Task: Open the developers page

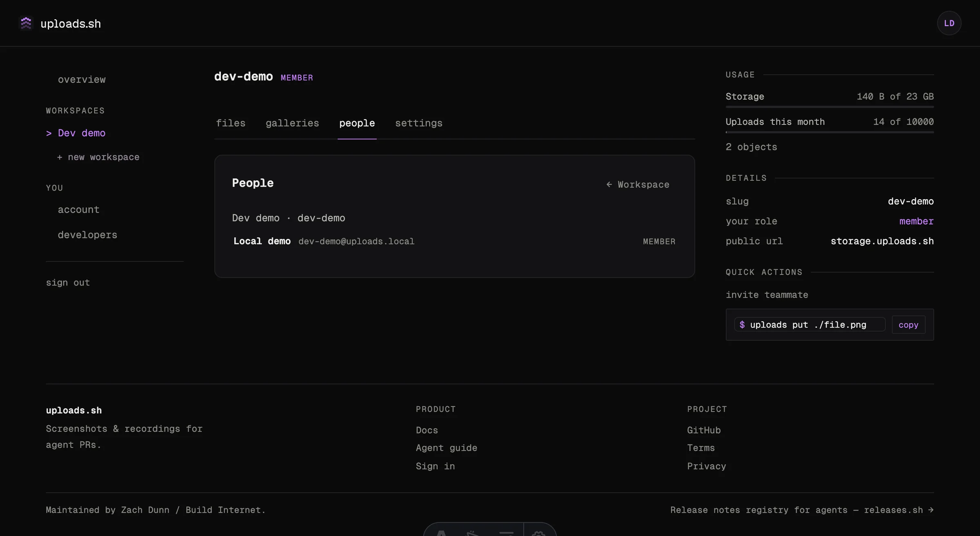Action: coord(87,235)
